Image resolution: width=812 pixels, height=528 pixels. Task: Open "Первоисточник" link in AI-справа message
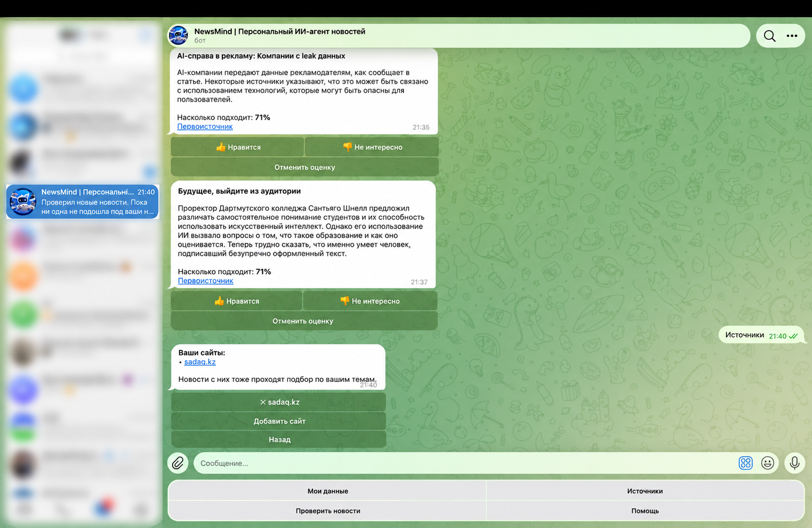coord(205,127)
